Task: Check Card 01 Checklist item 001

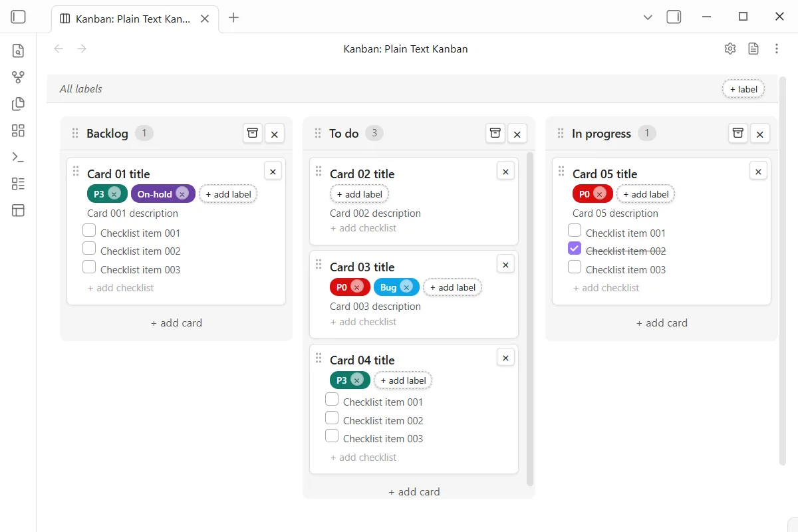Action: [89, 231]
